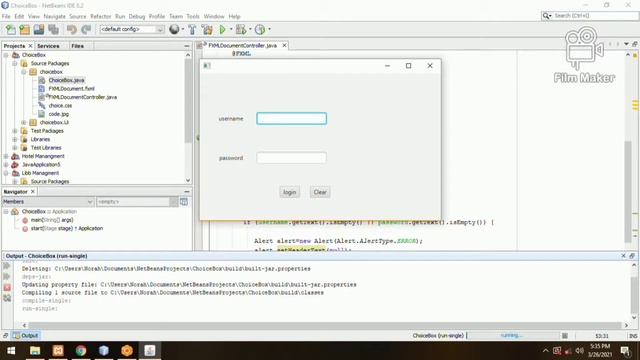Viewport: 640px width, 360px height.
Task: Open the Debug menu
Action: [x=137, y=16]
